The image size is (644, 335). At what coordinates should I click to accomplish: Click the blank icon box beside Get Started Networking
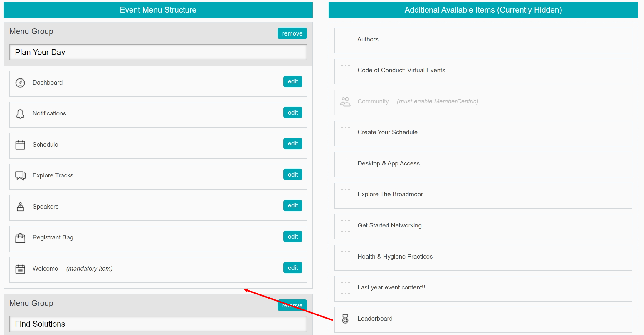(x=345, y=226)
